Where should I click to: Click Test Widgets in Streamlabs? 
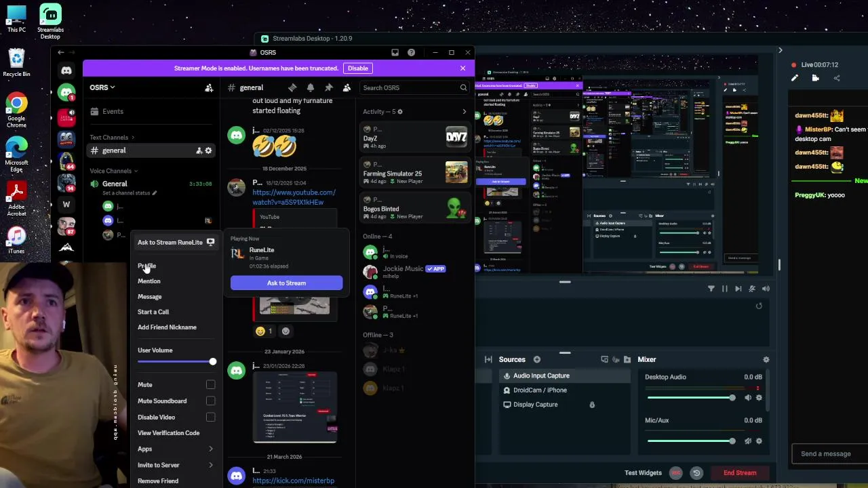(643, 472)
